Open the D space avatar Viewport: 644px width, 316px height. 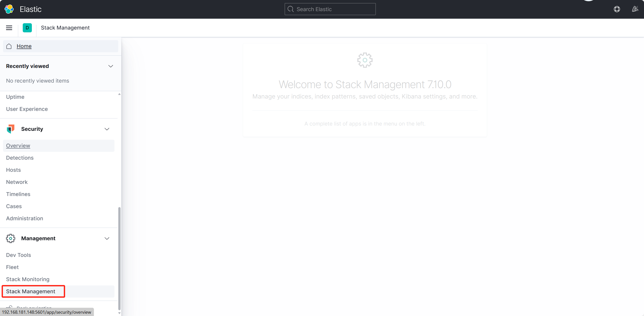(x=27, y=28)
